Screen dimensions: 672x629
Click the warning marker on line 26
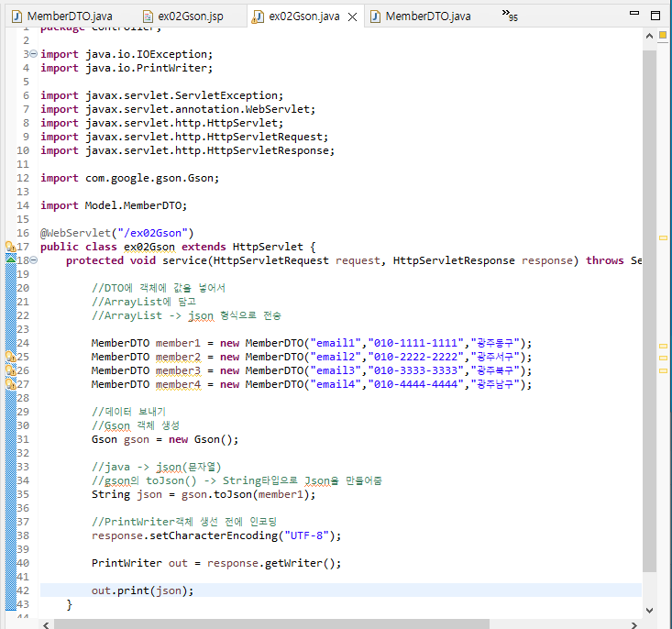click(10, 370)
